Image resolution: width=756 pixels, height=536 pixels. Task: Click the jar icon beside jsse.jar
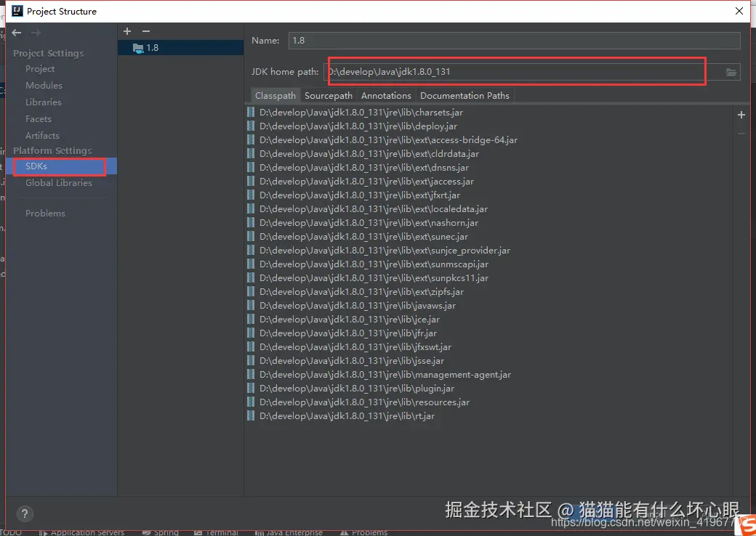point(251,361)
